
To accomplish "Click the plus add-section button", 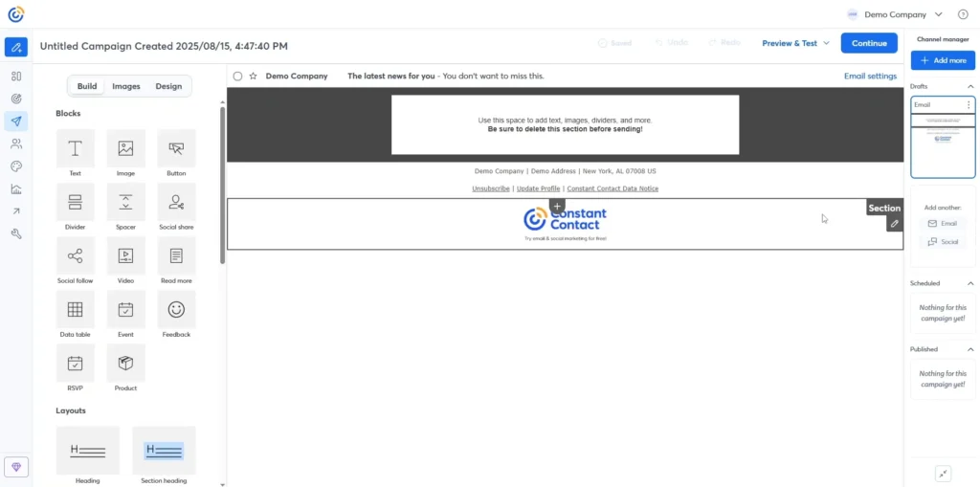I will coord(558,207).
